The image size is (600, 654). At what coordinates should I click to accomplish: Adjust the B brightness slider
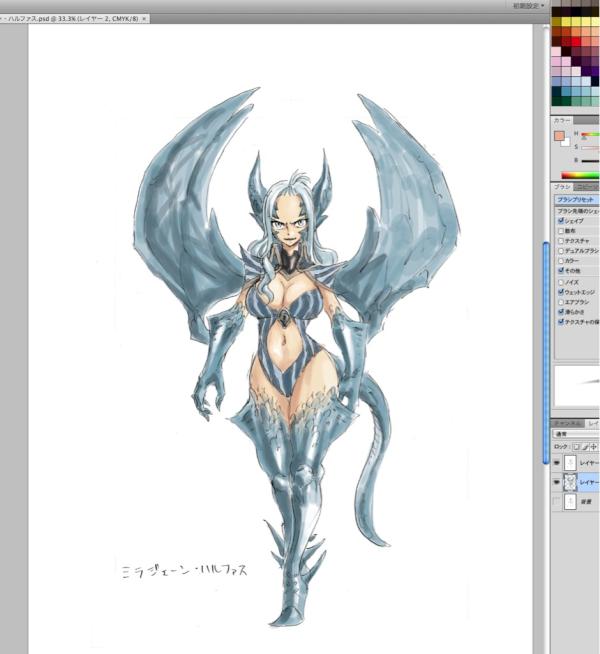click(590, 161)
